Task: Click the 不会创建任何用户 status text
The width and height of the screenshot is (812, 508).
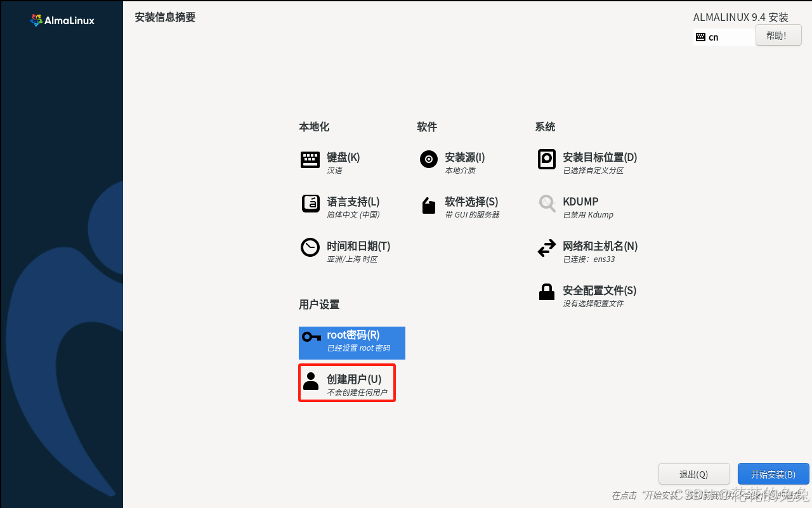Action: point(357,393)
